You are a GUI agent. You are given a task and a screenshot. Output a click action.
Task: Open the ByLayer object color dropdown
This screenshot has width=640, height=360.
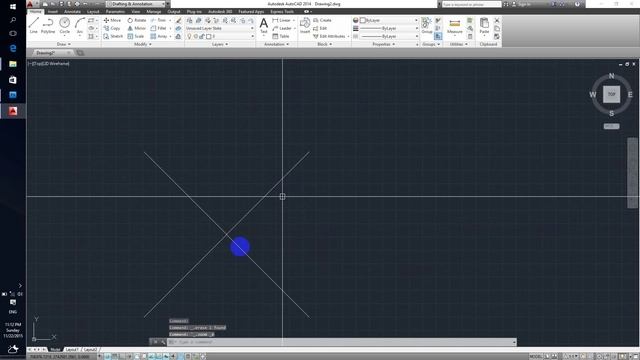(389, 20)
